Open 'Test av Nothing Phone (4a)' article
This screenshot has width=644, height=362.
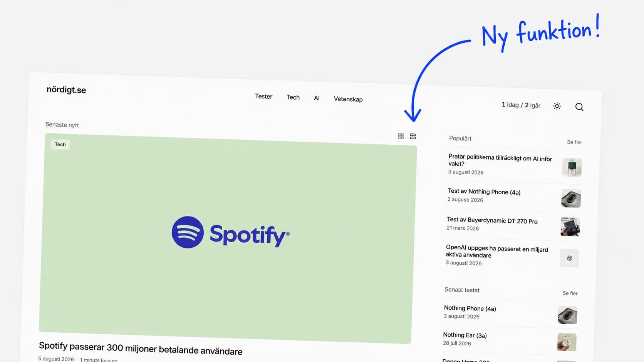point(484,192)
